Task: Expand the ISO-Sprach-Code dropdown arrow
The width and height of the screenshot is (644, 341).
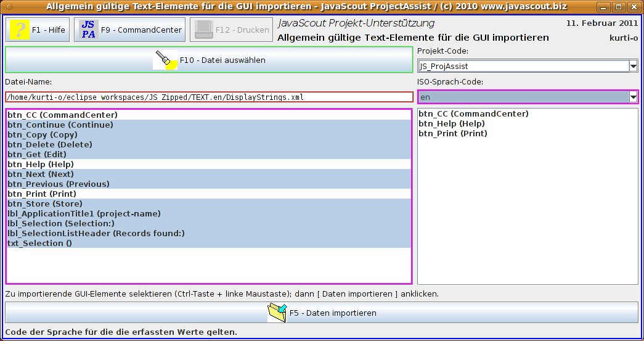Action: coord(633,97)
